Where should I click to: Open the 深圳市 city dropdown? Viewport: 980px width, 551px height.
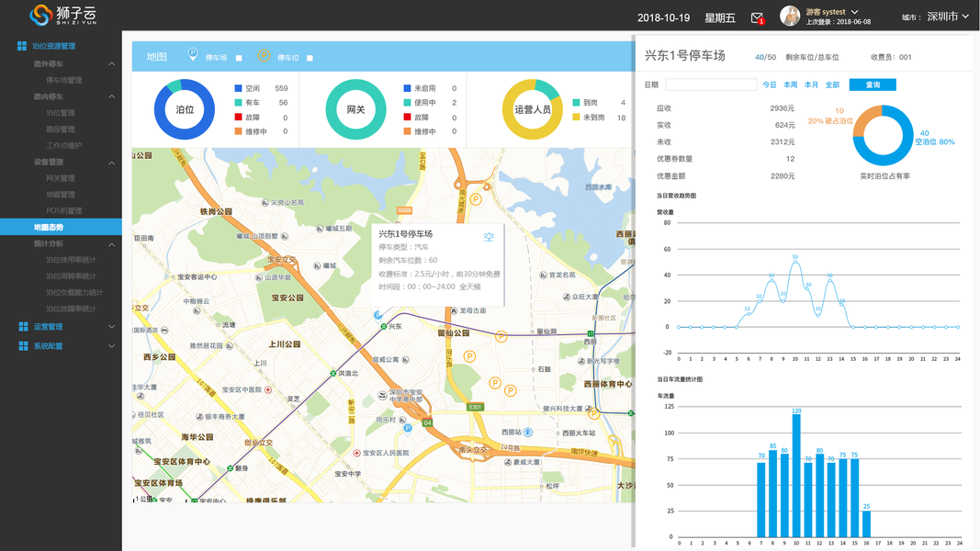tap(948, 17)
